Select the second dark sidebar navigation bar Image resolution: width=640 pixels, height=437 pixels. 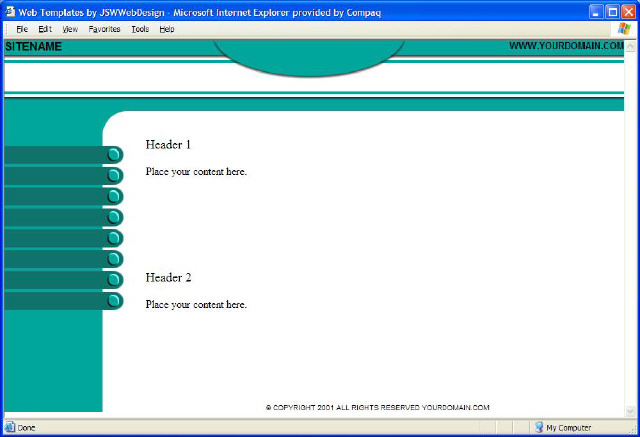point(55,175)
